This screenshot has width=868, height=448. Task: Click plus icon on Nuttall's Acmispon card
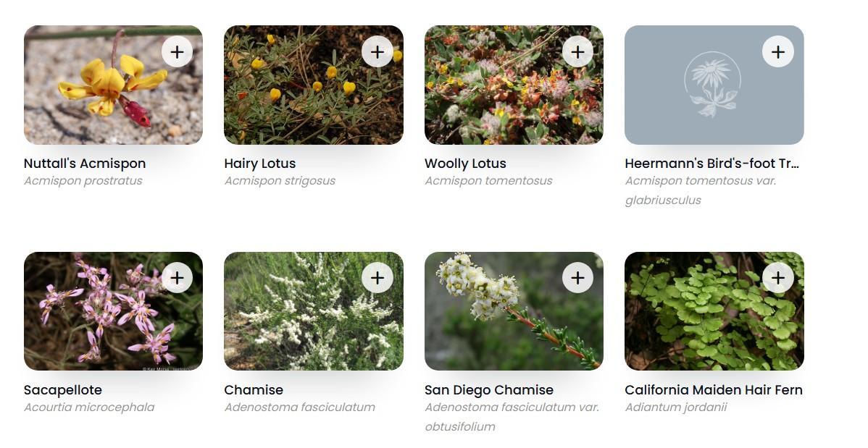tap(177, 52)
